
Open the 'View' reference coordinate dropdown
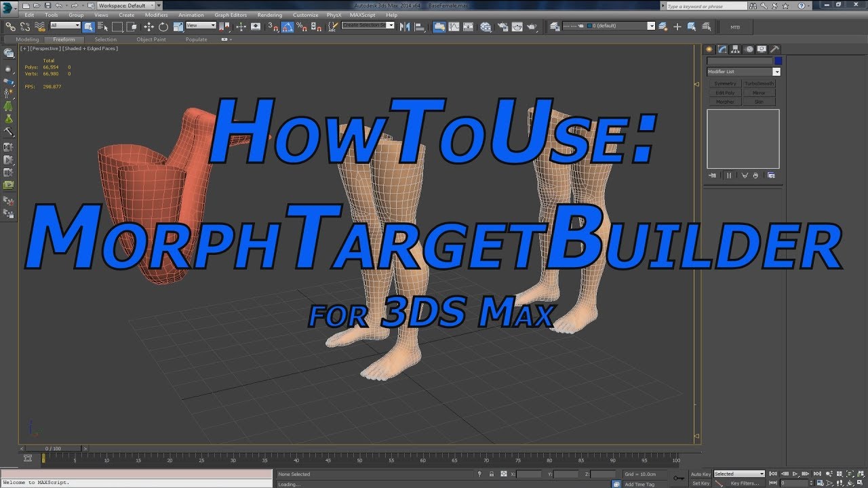(x=201, y=26)
